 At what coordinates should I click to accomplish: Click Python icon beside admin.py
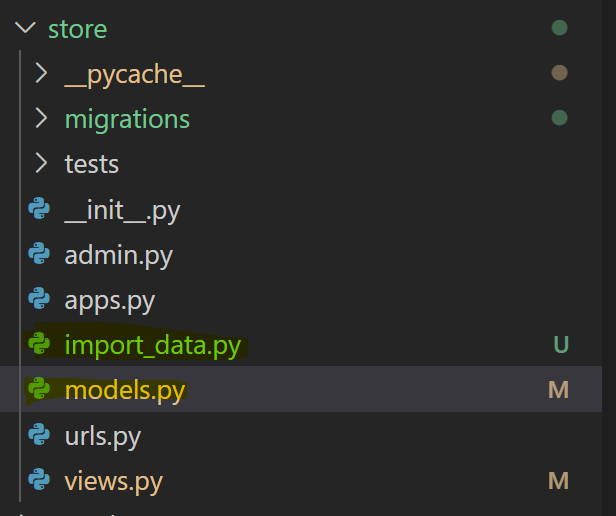[x=40, y=255]
